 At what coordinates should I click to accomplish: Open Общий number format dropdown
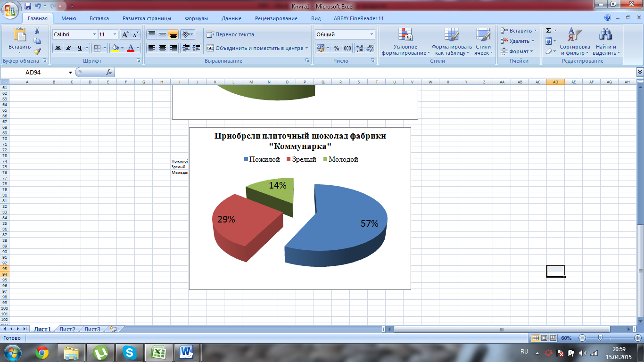(372, 34)
